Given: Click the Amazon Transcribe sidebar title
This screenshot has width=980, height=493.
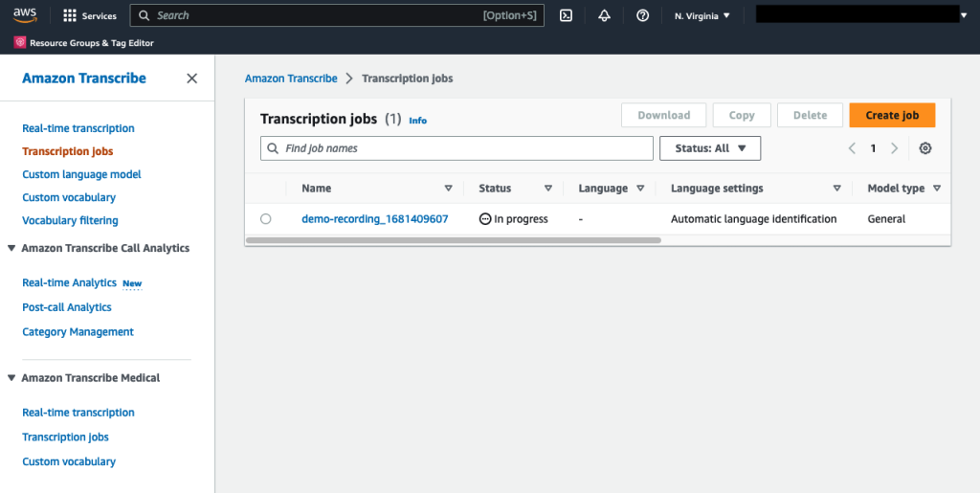Looking at the screenshot, I should (84, 78).
